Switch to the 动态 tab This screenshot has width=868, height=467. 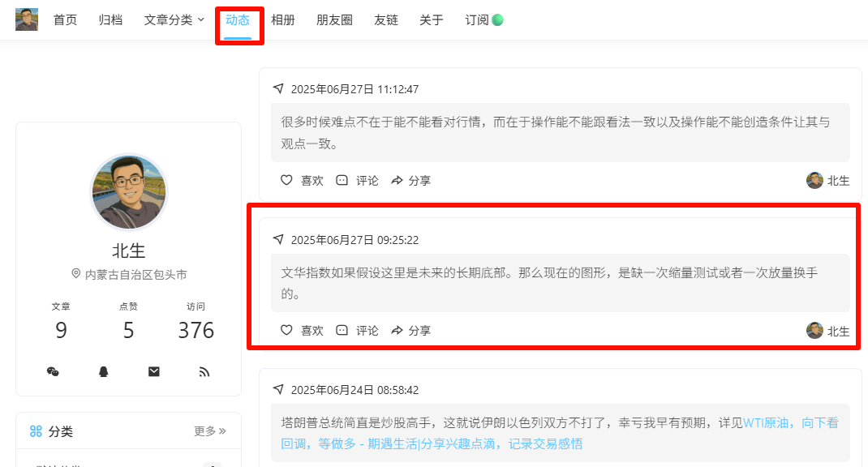(238, 20)
